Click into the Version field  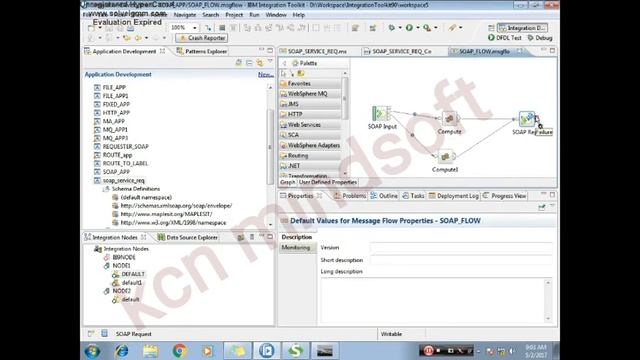pos(461,248)
